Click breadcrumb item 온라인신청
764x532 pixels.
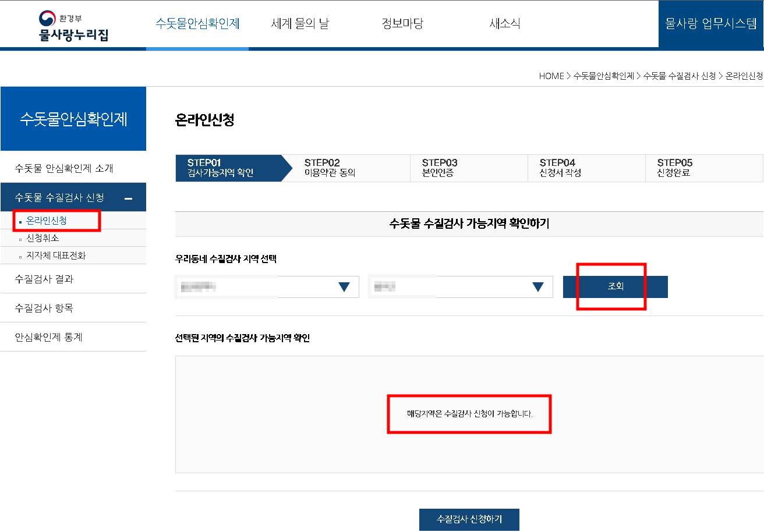744,76
